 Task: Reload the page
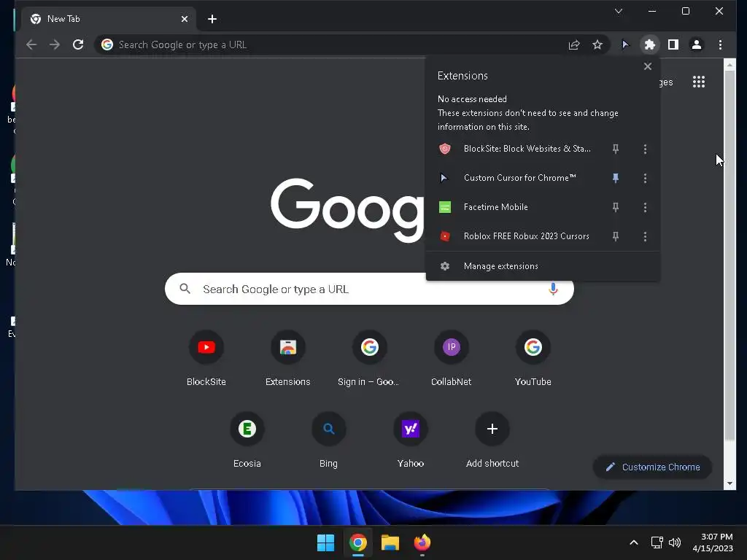tap(78, 44)
